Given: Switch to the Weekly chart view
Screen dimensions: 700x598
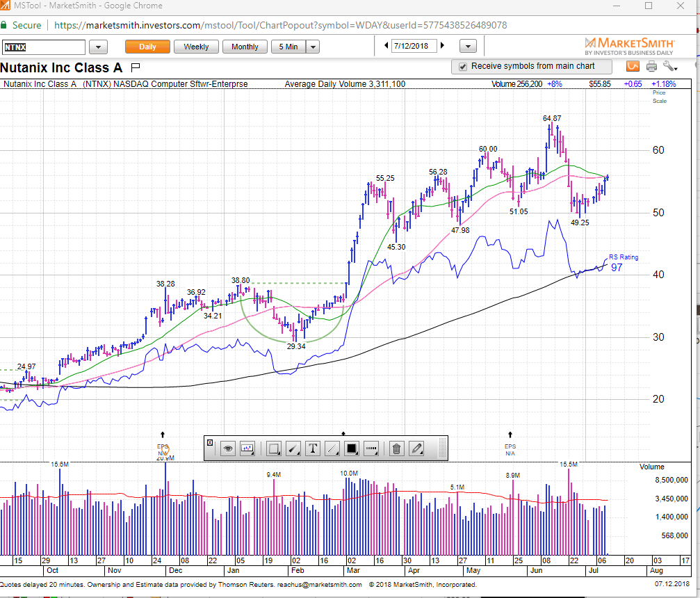Looking at the screenshot, I should pyautogui.click(x=196, y=47).
